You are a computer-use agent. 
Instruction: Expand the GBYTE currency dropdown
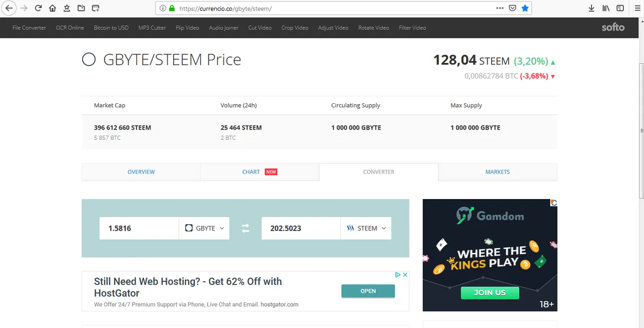tap(204, 228)
